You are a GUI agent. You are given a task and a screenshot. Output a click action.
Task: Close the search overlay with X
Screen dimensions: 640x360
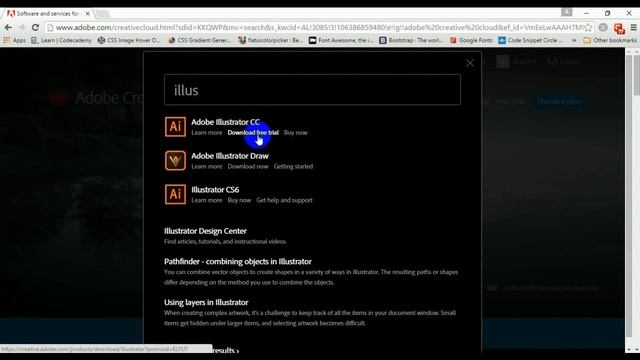point(470,63)
